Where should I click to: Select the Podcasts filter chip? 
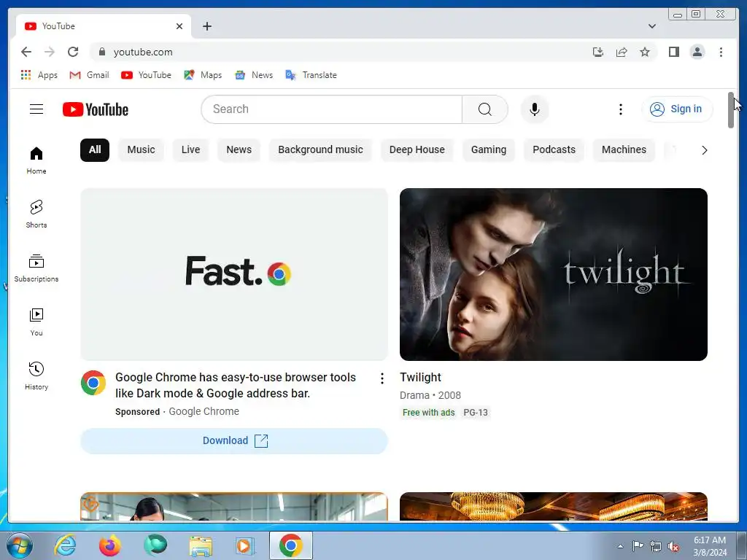pos(554,150)
